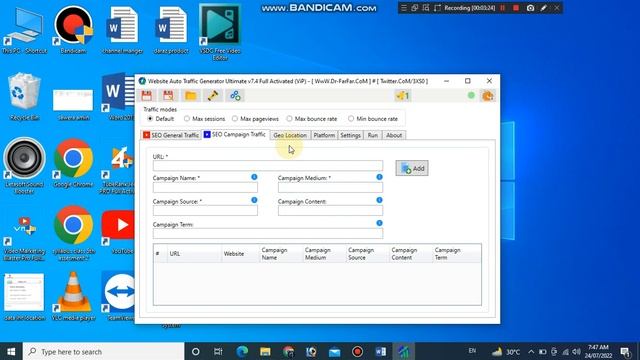Stop the Bandicam recording with red square

(516, 8)
